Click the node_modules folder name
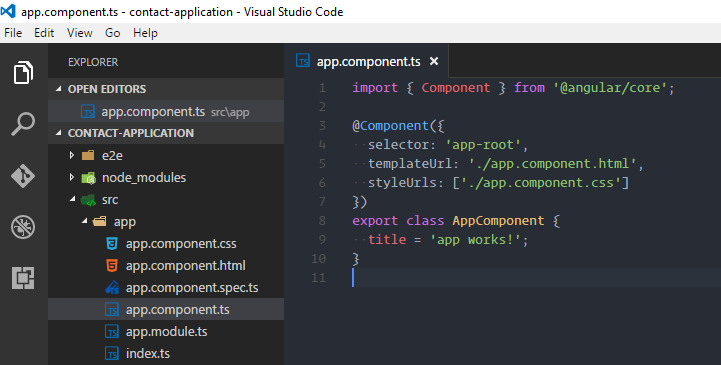The width and height of the screenshot is (721, 365). pyautogui.click(x=144, y=178)
